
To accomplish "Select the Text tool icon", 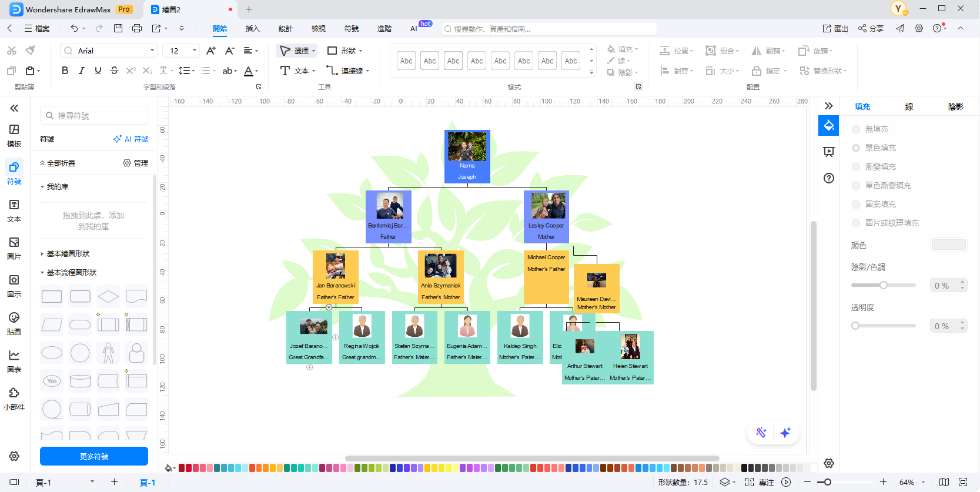I will [x=285, y=71].
